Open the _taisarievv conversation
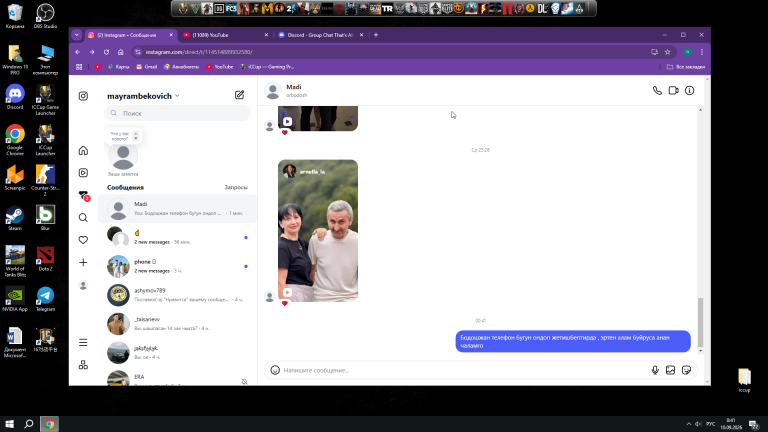 coord(177,323)
